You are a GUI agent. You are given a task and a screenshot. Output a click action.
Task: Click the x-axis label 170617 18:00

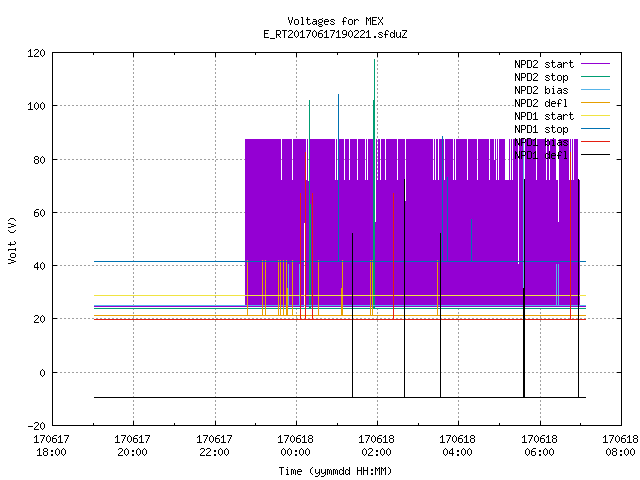[51, 446]
